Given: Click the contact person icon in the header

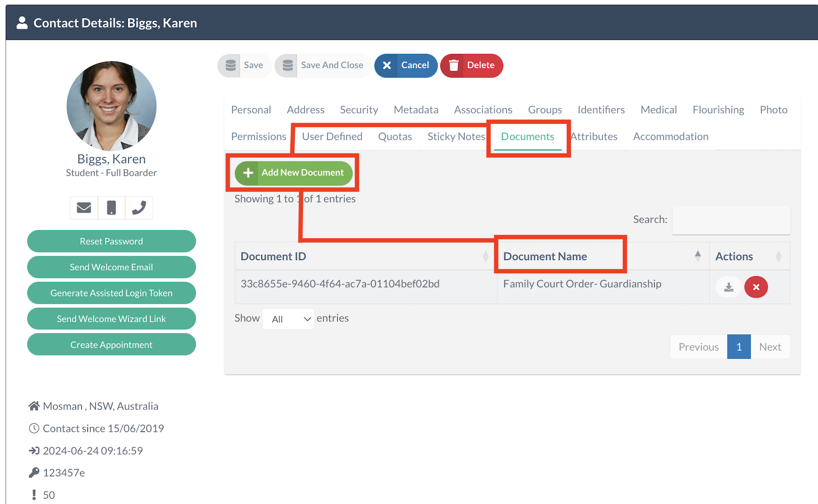Looking at the screenshot, I should 22,23.
